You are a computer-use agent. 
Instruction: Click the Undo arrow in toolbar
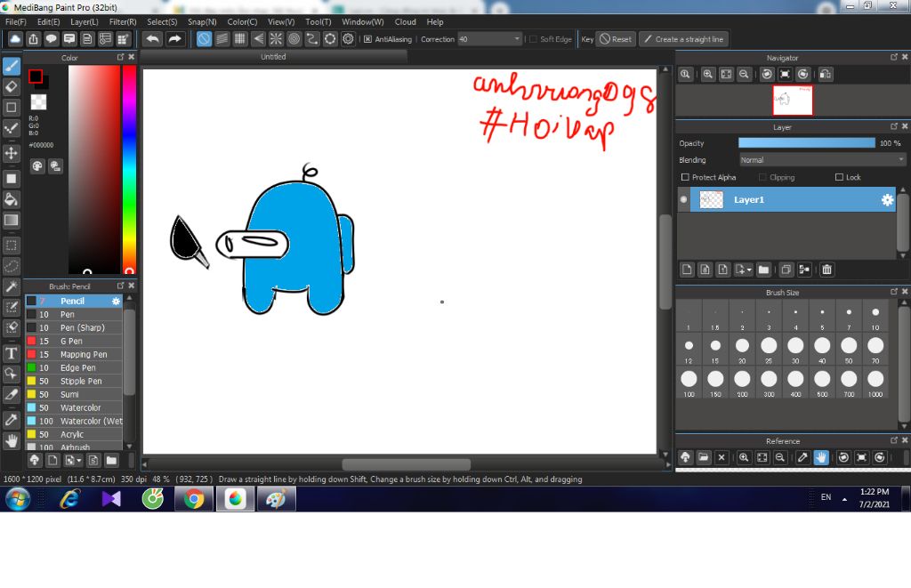[153, 39]
